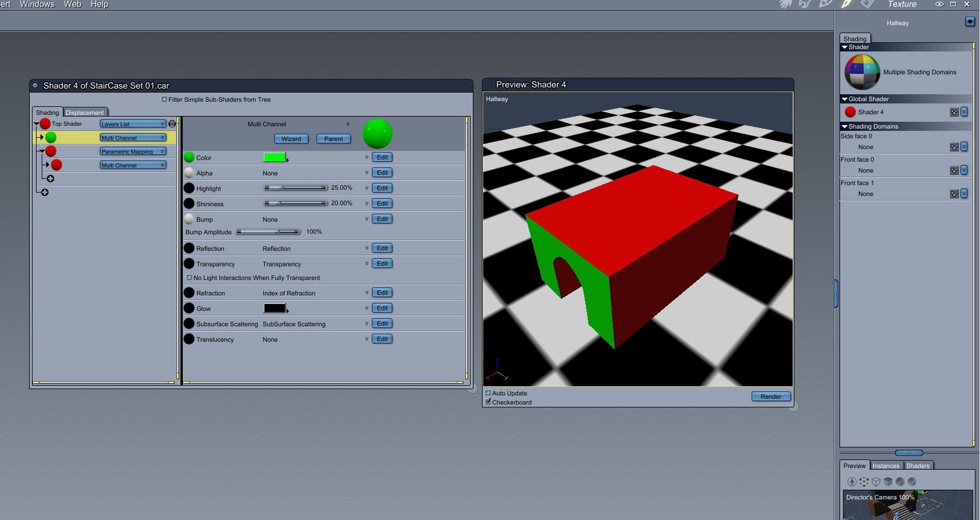This screenshot has width=980, height=520.
Task: Toggle the eye visibility icon in title bar
Action: click(939, 4)
